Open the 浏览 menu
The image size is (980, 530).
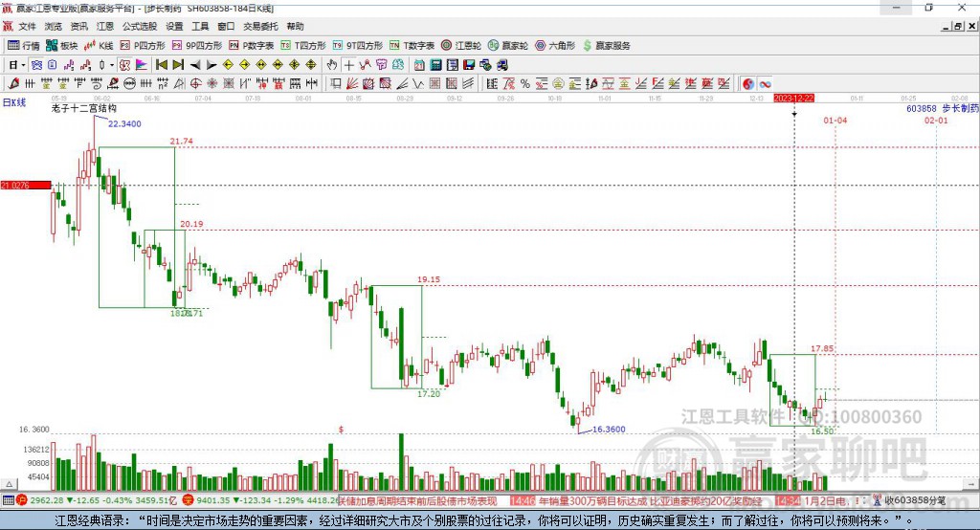point(54,26)
